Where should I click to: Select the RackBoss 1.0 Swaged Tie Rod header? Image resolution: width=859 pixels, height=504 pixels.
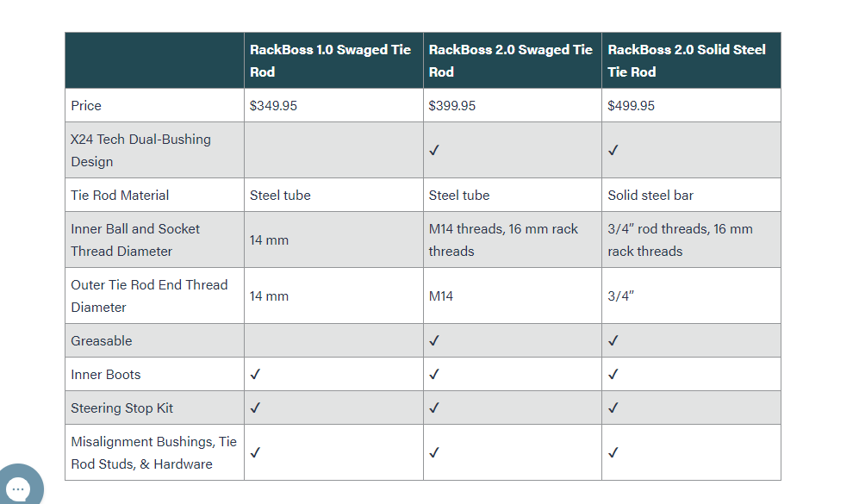click(331, 61)
